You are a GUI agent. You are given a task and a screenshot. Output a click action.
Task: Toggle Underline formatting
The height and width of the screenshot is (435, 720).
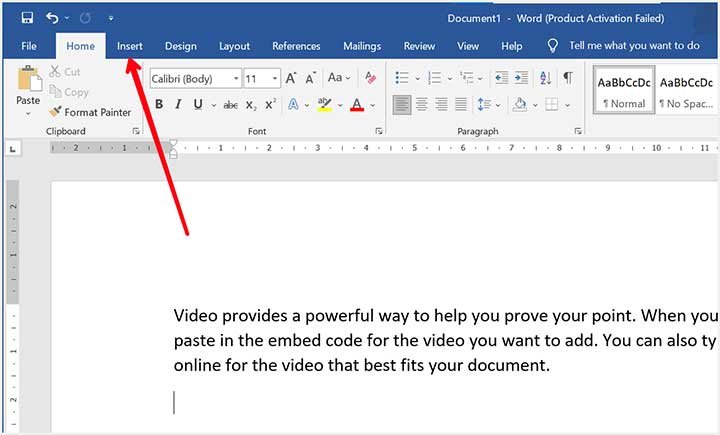click(198, 105)
